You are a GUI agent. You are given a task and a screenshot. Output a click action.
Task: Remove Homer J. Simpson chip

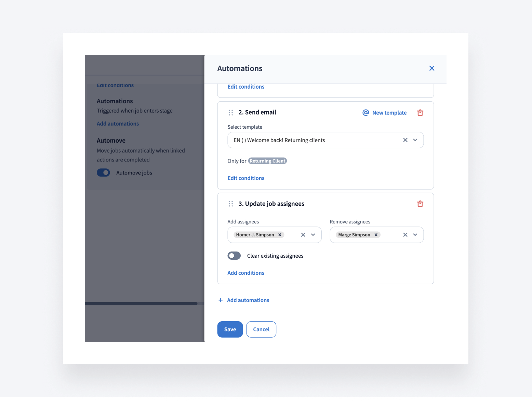click(x=280, y=235)
